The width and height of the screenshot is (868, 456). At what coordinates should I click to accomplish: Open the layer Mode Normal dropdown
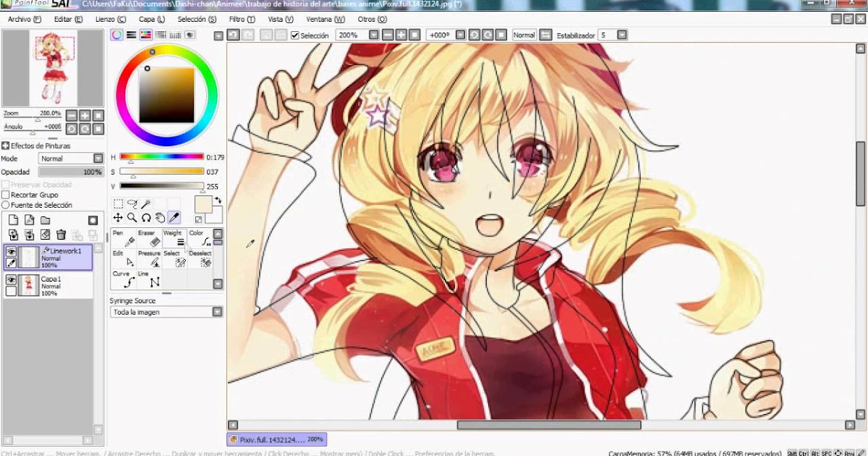tap(72, 159)
